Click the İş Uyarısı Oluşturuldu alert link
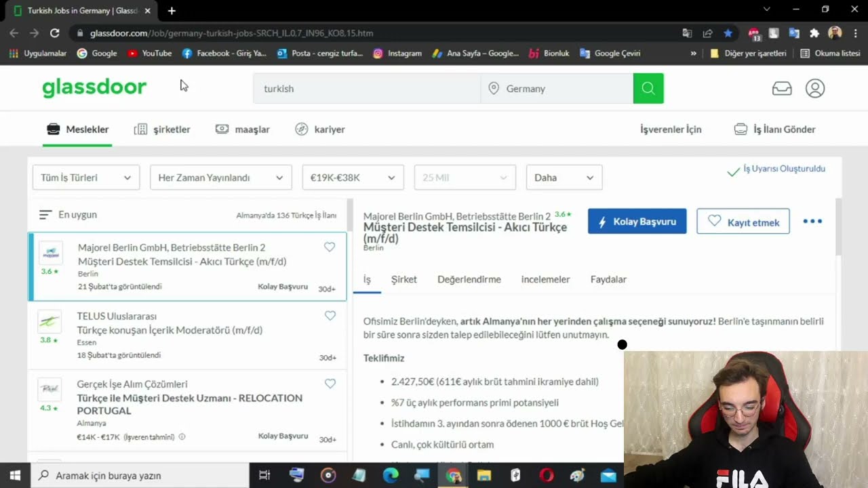868x488 pixels. [x=776, y=169]
